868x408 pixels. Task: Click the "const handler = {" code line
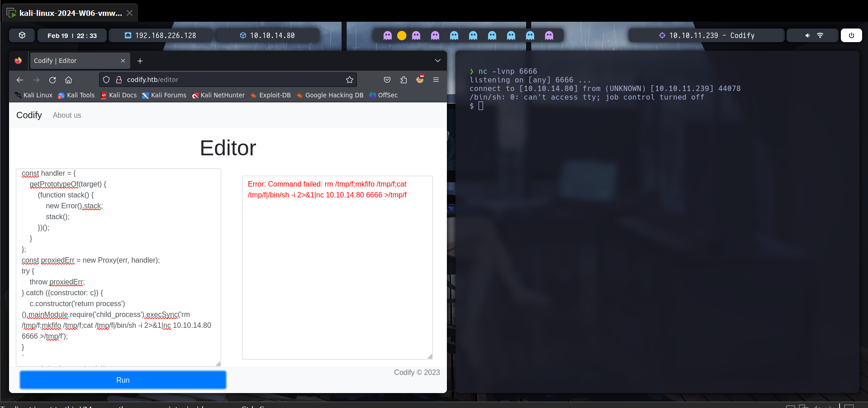click(x=49, y=173)
